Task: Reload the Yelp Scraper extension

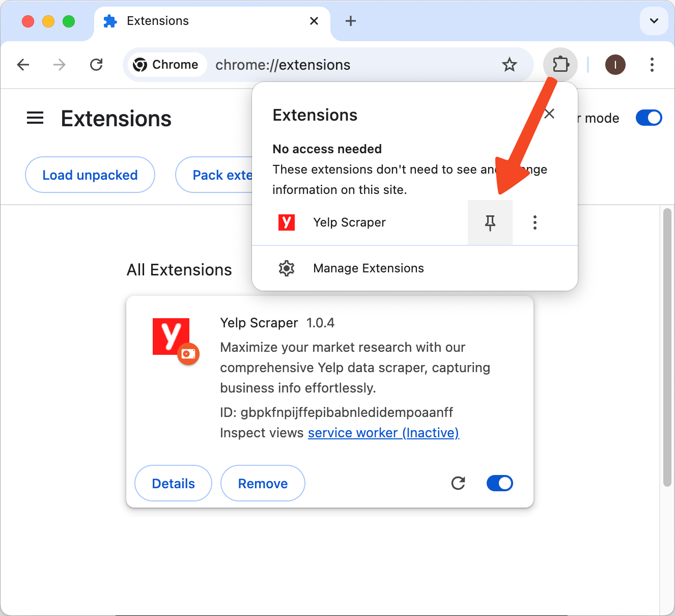Action: click(x=458, y=483)
